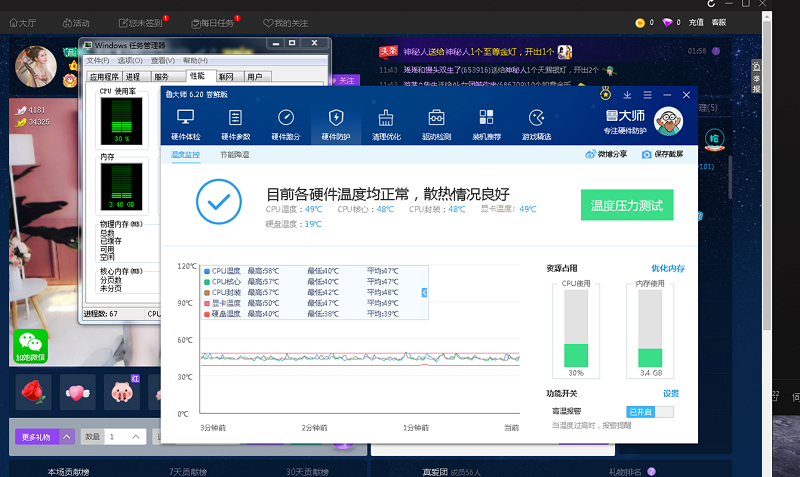Open 查看(V) menu in Task Manager
Screen dimensions: 800x477
pyautogui.click(x=163, y=60)
